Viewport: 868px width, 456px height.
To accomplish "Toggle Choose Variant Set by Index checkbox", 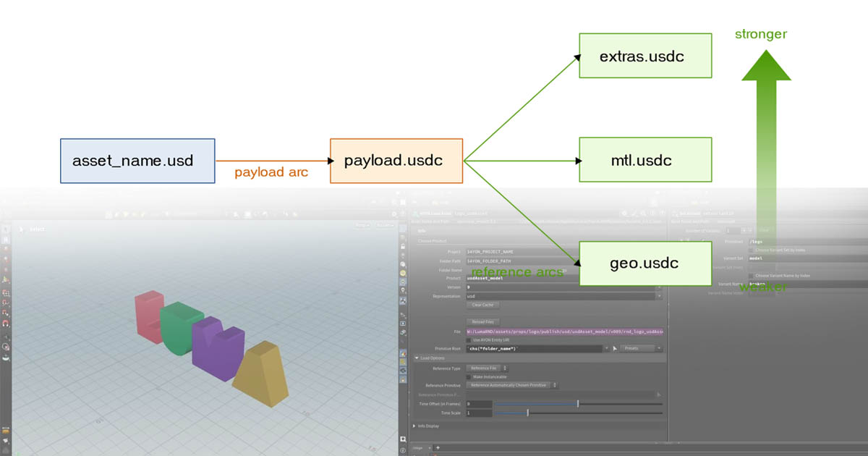I will 750,250.
